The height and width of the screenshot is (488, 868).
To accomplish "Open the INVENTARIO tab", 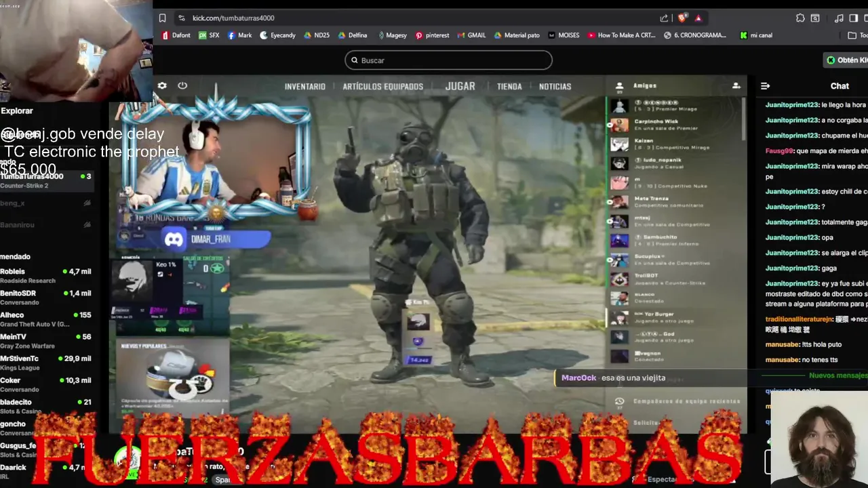I will pyautogui.click(x=305, y=87).
